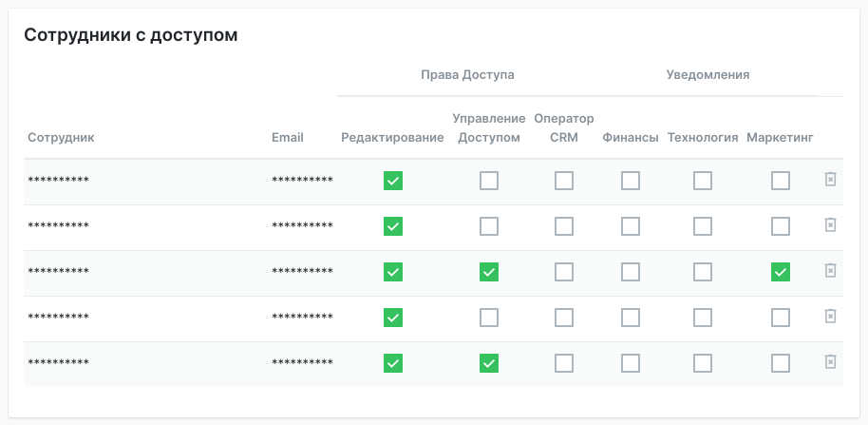
Task: Enable Оператор CRM in fifth employee row
Action: coord(564,363)
